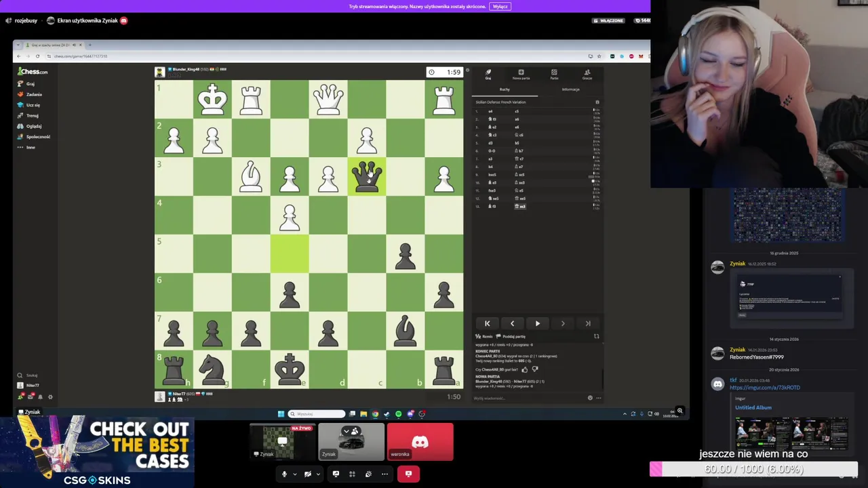Expand camera options arrow
Viewport: 868px width, 488px height.
tap(317, 474)
